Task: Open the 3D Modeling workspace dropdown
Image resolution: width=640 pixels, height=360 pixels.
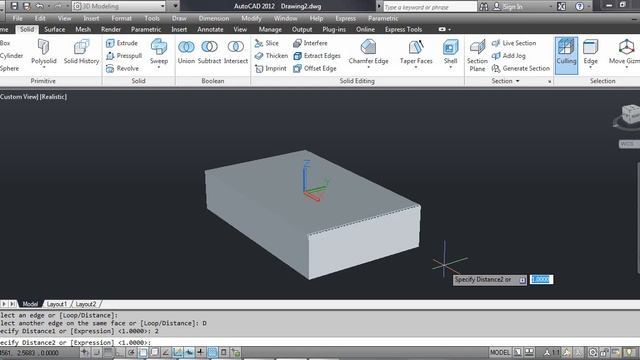Action: coord(162,6)
